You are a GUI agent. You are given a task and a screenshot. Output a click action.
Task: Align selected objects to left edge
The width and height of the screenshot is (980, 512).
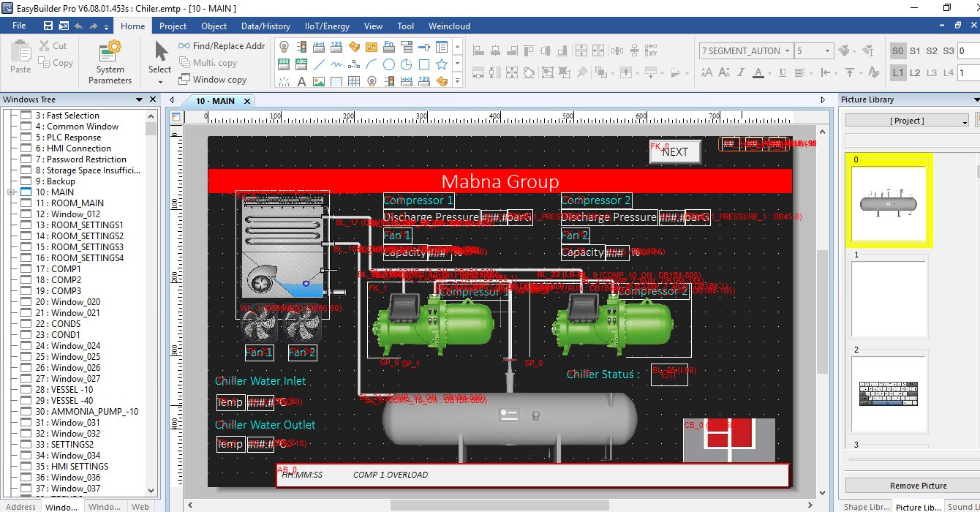point(479,50)
